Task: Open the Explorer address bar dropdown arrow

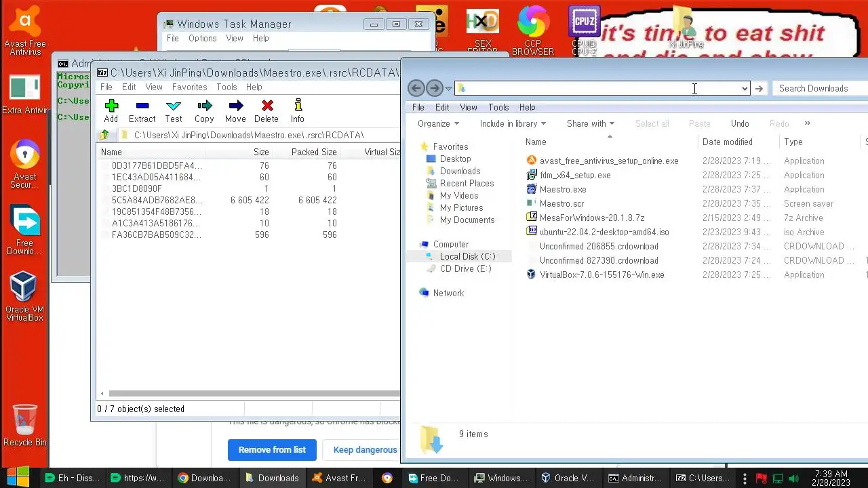Action: tap(745, 89)
